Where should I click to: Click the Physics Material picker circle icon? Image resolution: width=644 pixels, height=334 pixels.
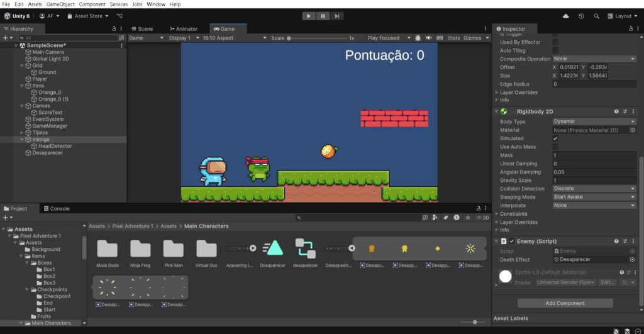click(633, 130)
